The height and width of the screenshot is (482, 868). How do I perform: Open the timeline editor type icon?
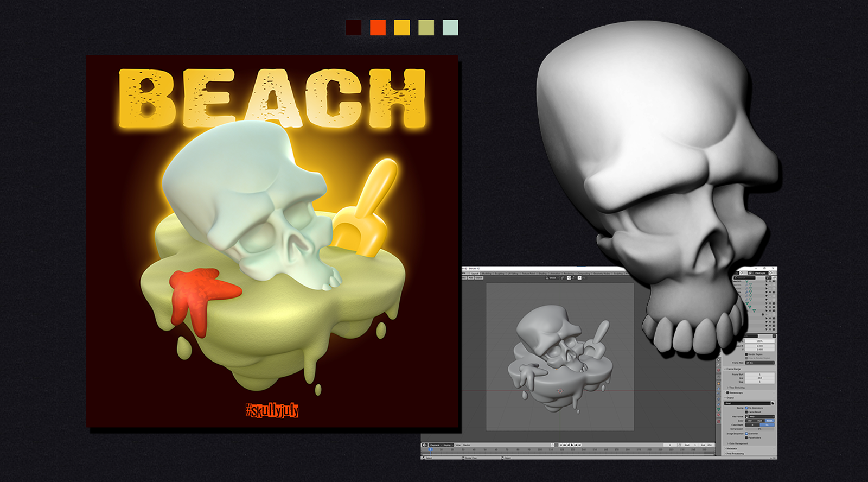(425, 445)
